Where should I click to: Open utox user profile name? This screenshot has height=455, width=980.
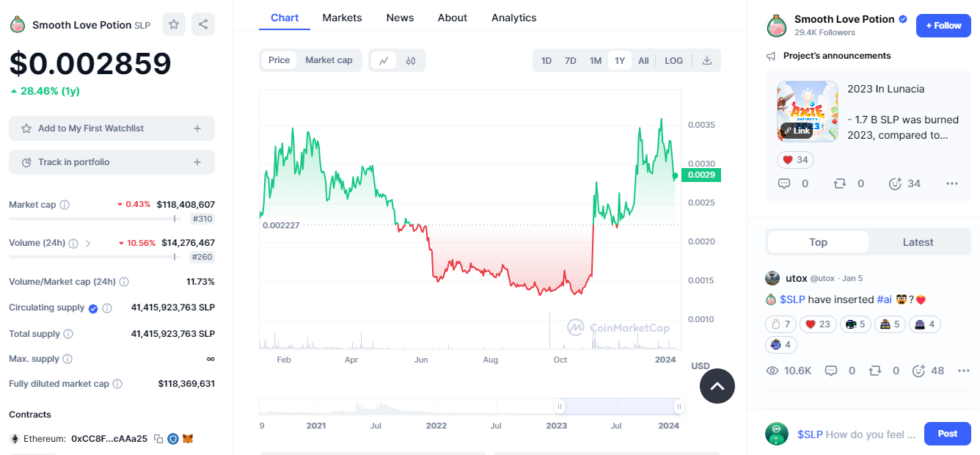[796, 278]
